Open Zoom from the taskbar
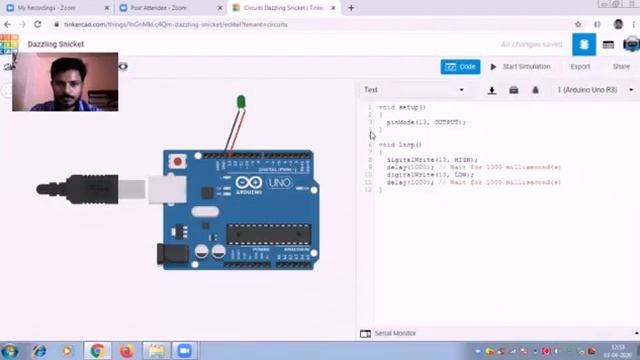640x360 pixels. click(184, 351)
